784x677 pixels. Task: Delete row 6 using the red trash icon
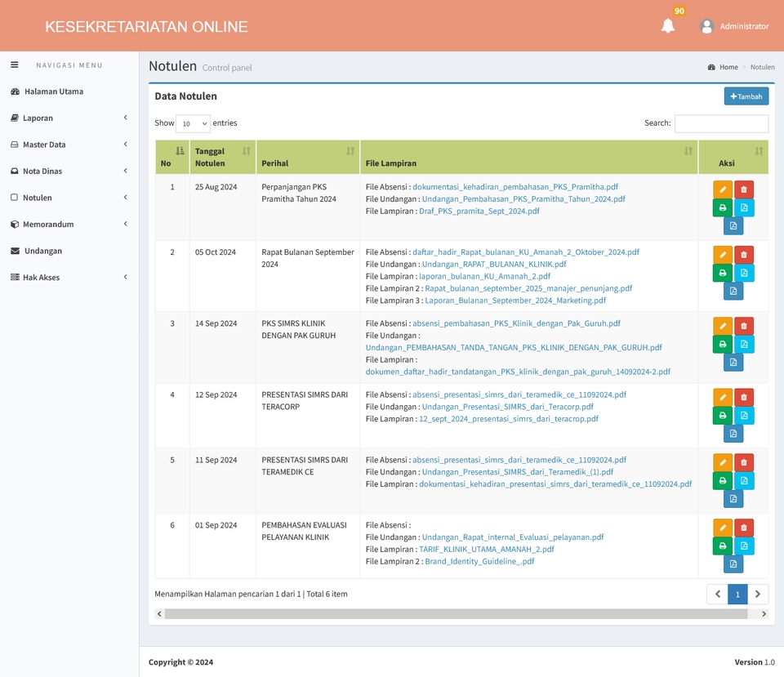(744, 528)
